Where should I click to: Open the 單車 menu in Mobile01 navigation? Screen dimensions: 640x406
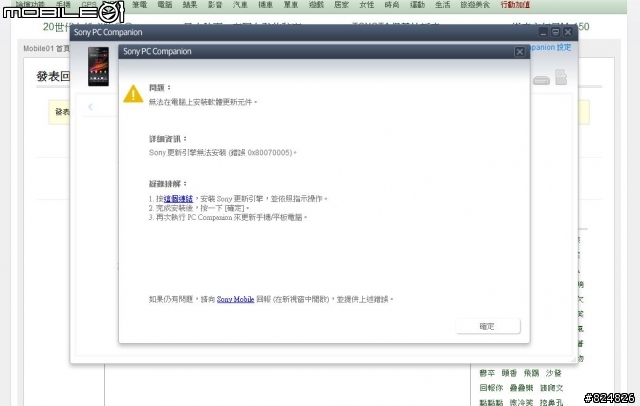point(291,5)
